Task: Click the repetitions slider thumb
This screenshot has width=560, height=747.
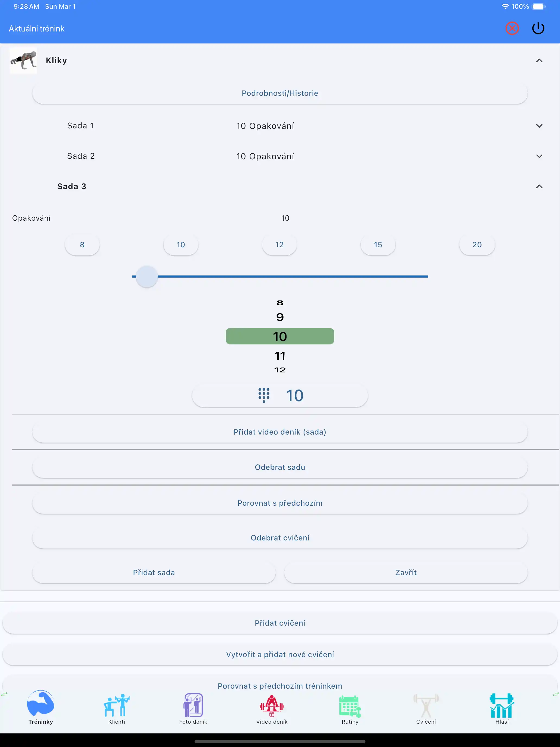Action: click(147, 277)
